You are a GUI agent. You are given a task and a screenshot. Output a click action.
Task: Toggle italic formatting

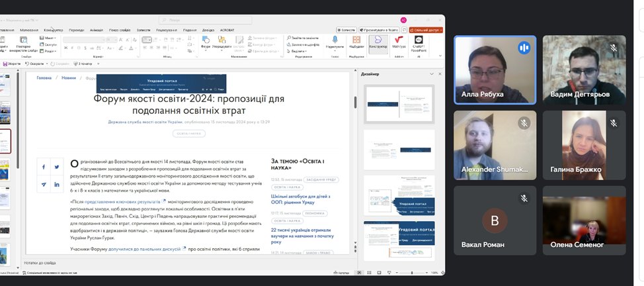pos(72,48)
